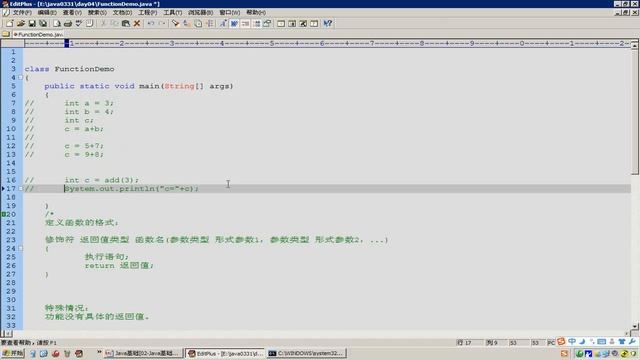Click the wrench settings icon on input bar

coord(632,341)
